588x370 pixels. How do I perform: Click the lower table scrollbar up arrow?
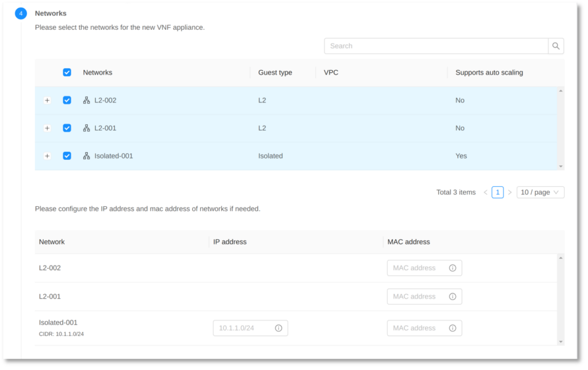560,258
